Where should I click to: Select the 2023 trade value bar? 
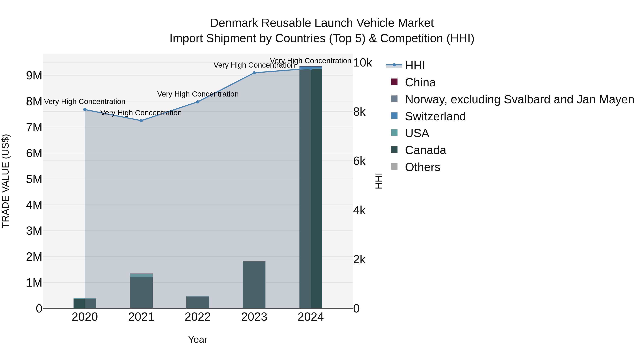pos(254,285)
